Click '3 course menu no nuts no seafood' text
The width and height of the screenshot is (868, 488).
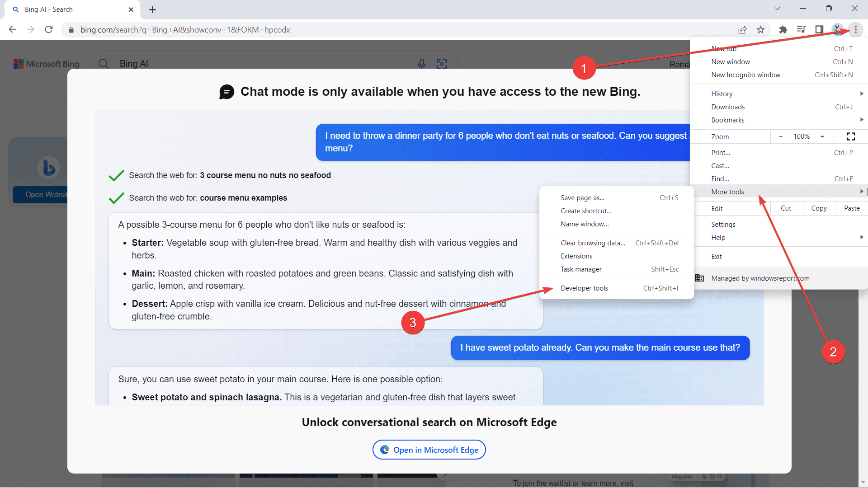pyautogui.click(x=265, y=175)
